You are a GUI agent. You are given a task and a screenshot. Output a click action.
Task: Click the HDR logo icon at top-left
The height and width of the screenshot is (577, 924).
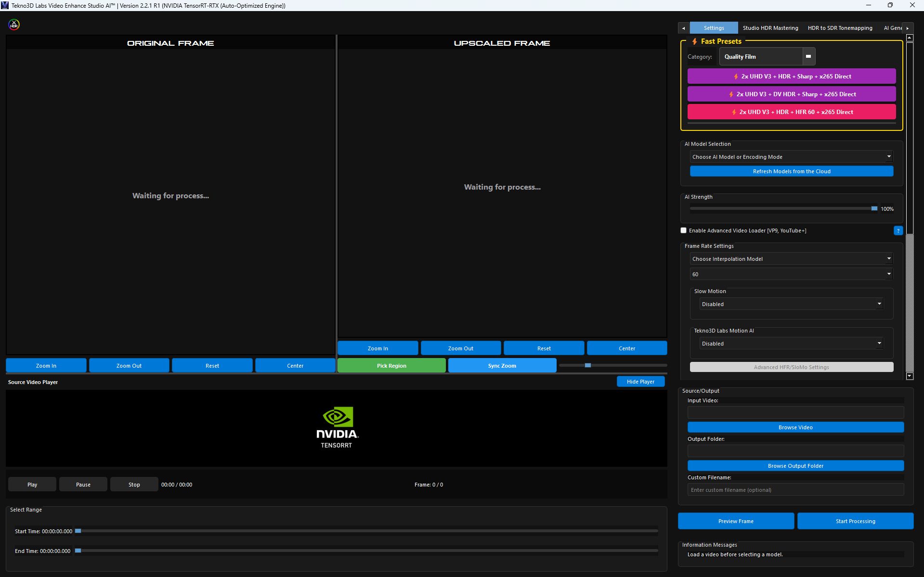tap(14, 25)
